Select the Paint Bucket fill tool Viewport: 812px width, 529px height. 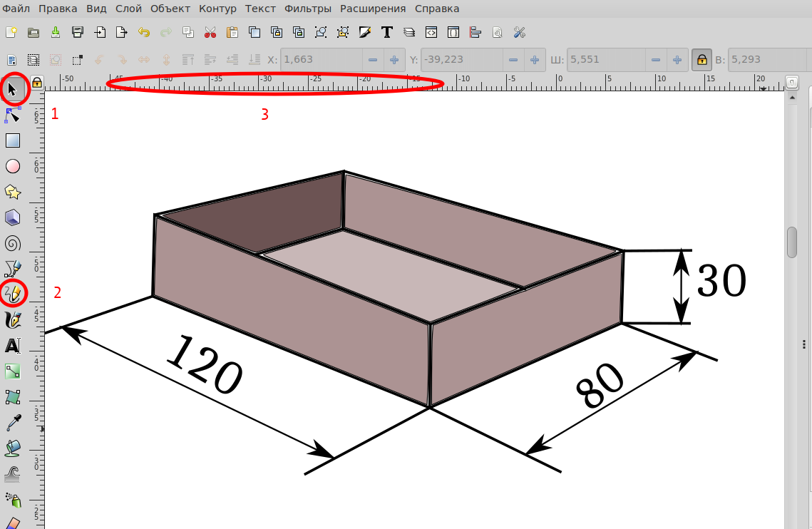tap(12, 448)
